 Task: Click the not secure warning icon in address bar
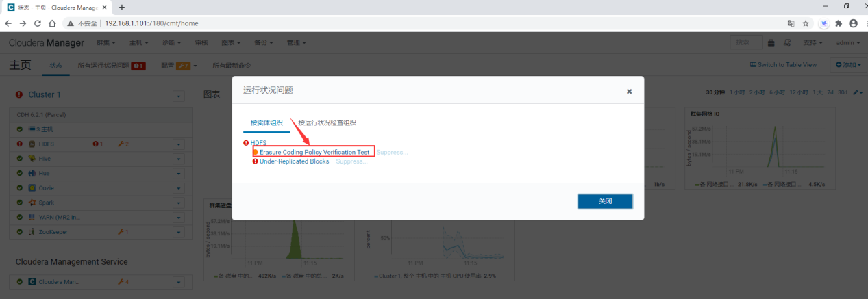coord(70,23)
